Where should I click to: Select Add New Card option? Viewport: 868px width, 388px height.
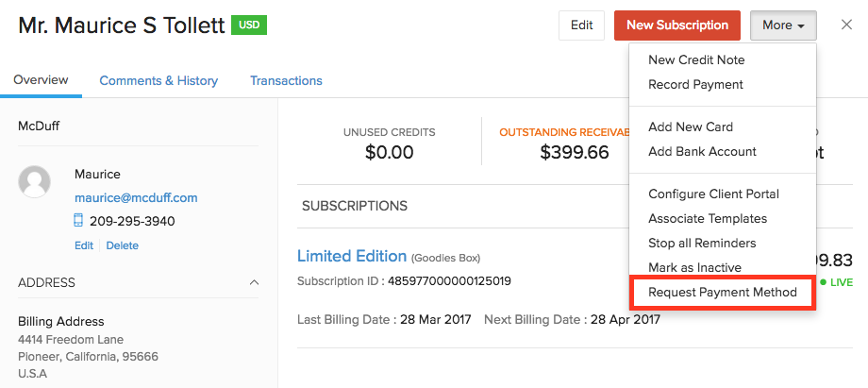(691, 127)
